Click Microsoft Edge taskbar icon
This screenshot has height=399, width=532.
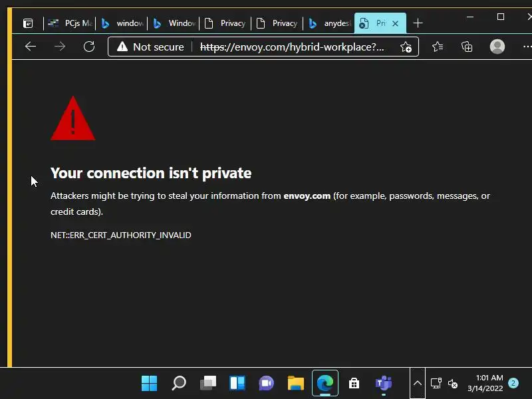pyautogui.click(x=325, y=384)
